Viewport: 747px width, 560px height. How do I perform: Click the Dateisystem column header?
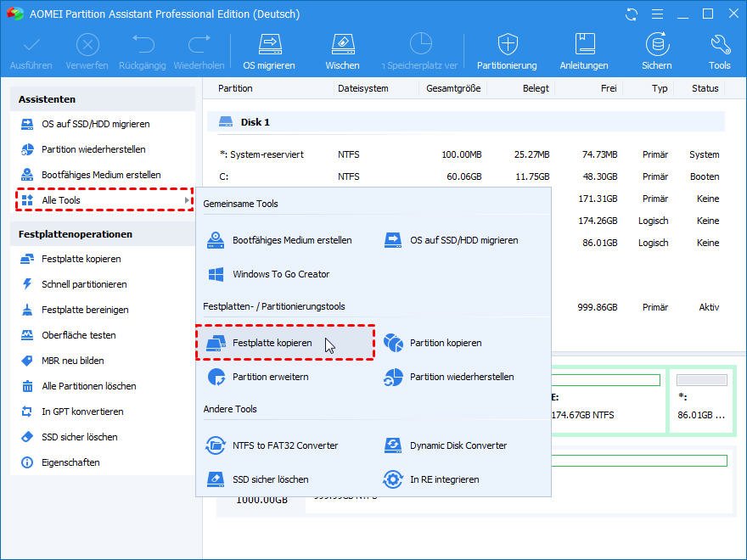(363, 88)
